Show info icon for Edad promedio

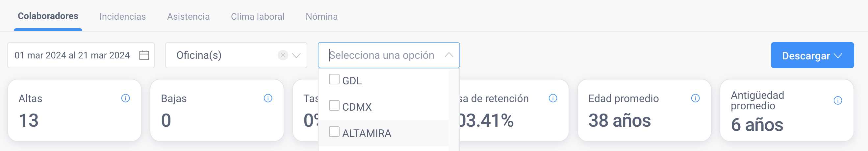[695, 98]
